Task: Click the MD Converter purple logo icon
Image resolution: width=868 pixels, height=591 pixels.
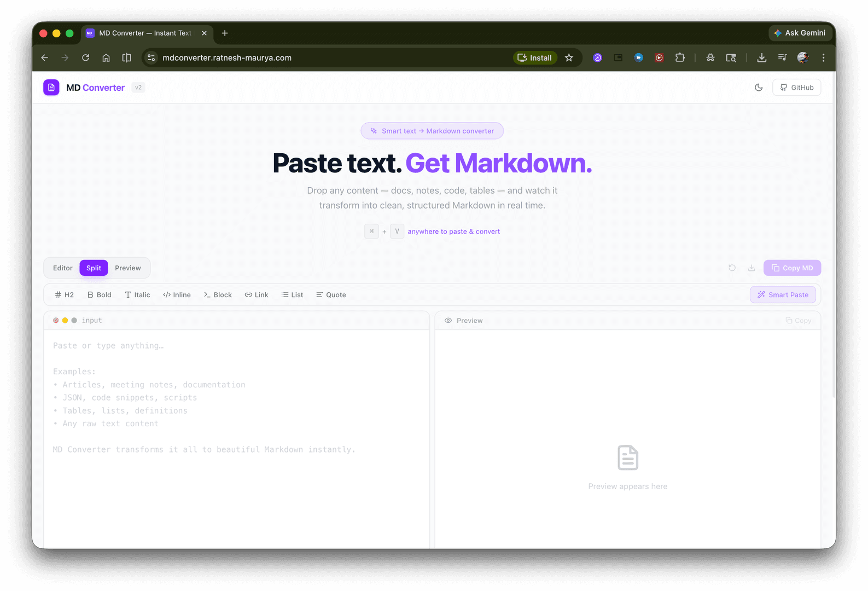Action: click(x=51, y=88)
